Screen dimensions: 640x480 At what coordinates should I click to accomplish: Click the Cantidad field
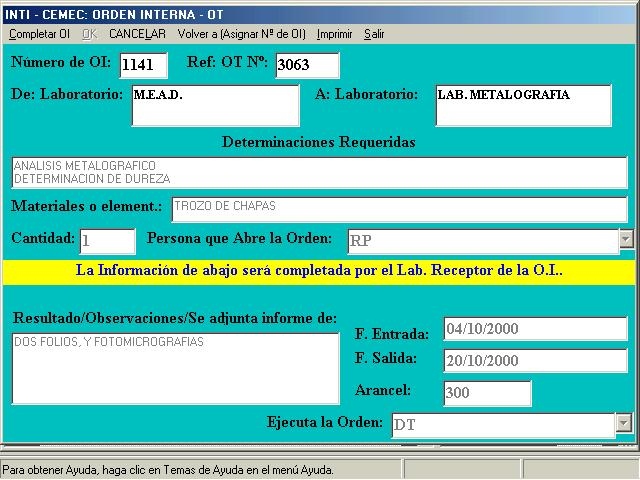(x=107, y=241)
